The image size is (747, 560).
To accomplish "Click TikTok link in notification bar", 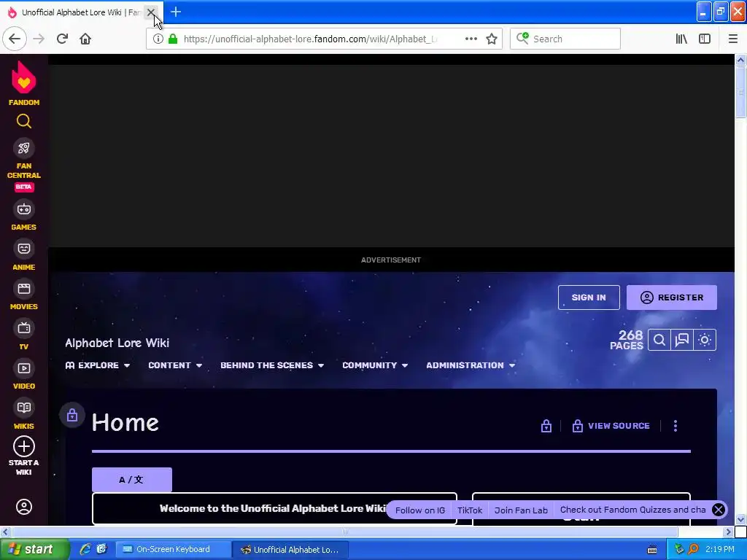I will coord(470,510).
